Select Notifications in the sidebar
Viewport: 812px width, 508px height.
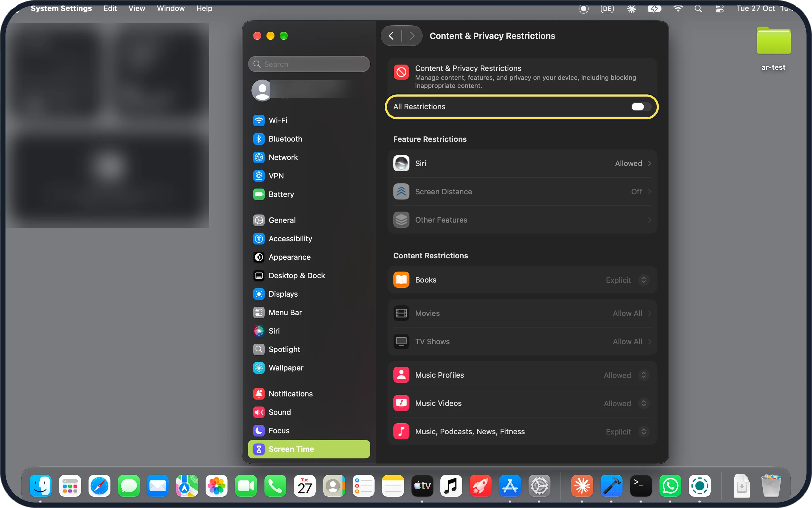[x=309, y=394]
